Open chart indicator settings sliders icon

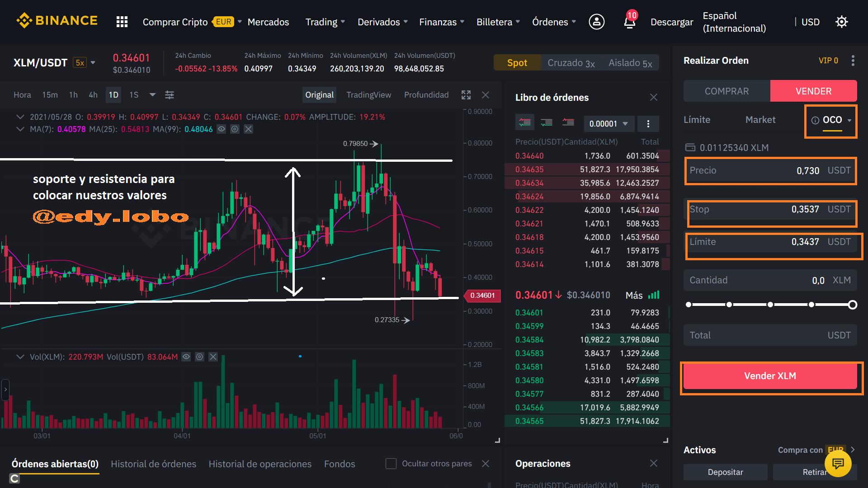pyautogui.click(x=170, y=95)
